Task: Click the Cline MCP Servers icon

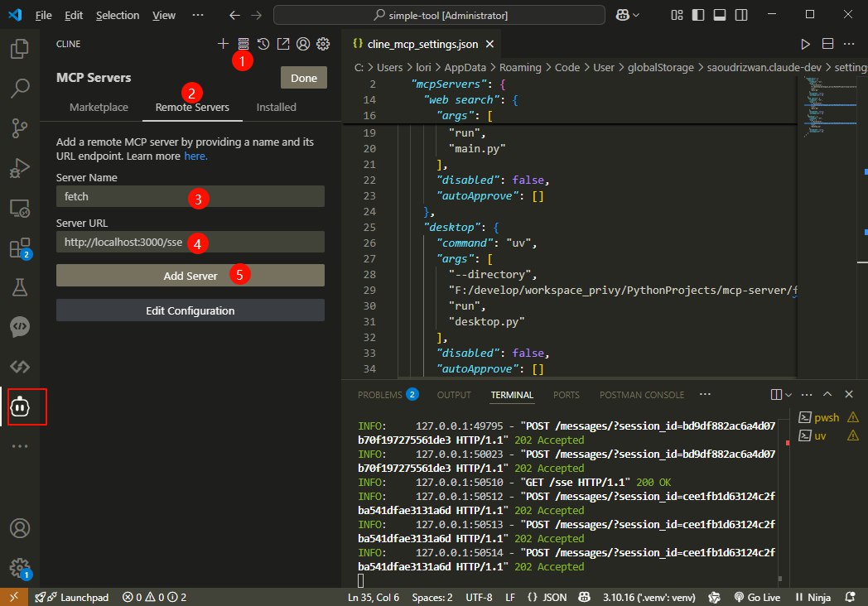Action: coord(243,44)
